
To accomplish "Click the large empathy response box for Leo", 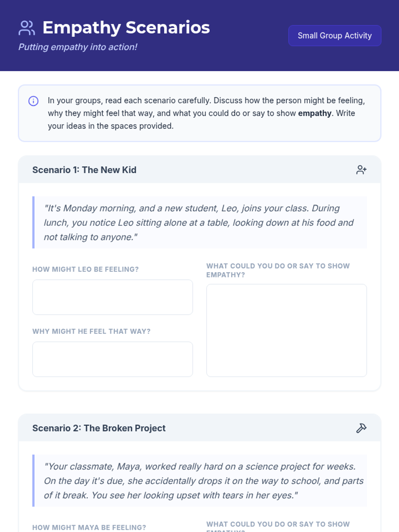I will [286, 330].
